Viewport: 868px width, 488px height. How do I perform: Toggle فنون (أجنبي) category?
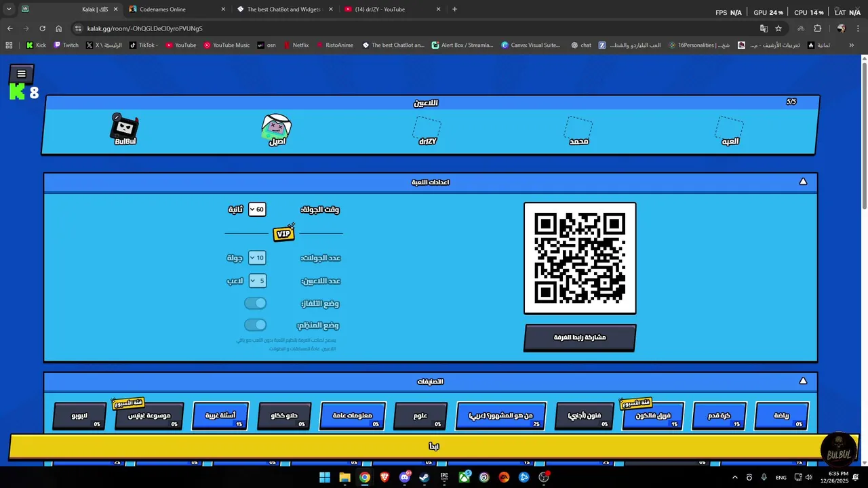(x=584, y=416)
